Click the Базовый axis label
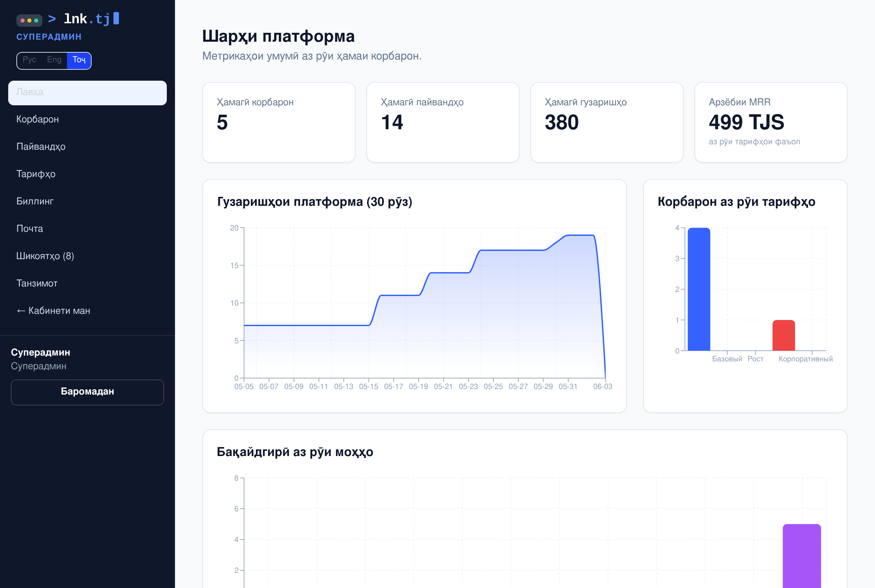The height and width of the screenshot is (588, 875). (x=727, y=359)
